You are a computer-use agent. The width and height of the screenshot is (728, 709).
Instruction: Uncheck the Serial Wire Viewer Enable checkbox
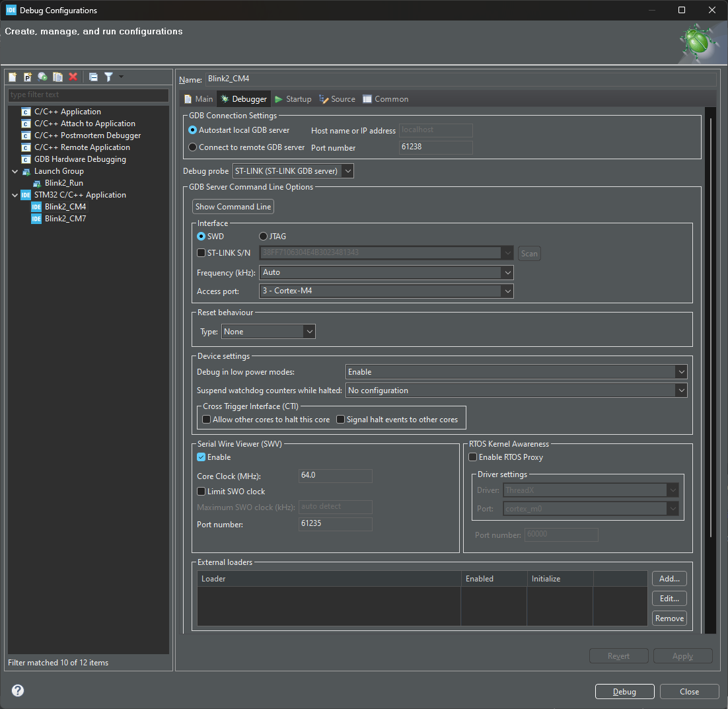(201, 457)
